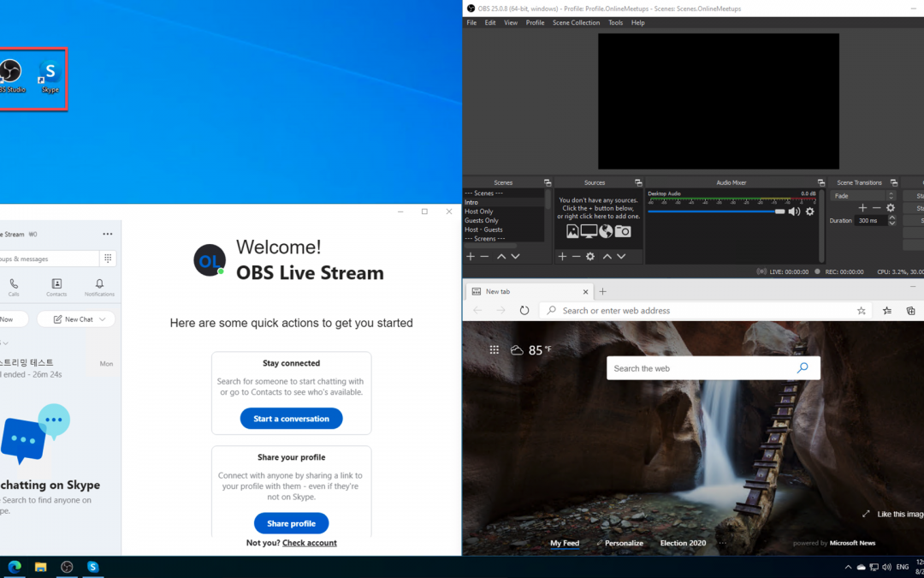Open the OBS Tools menu
This screenshot has width=924, height=578.
point(616,22)
